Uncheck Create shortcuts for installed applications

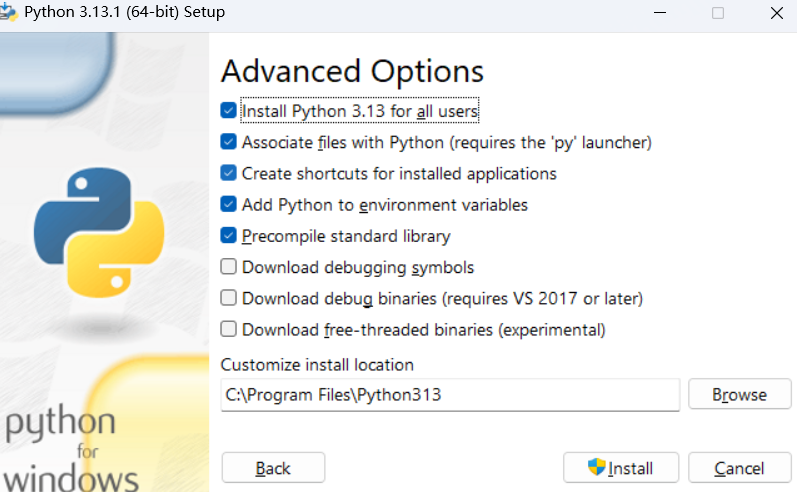pos(228,173)
